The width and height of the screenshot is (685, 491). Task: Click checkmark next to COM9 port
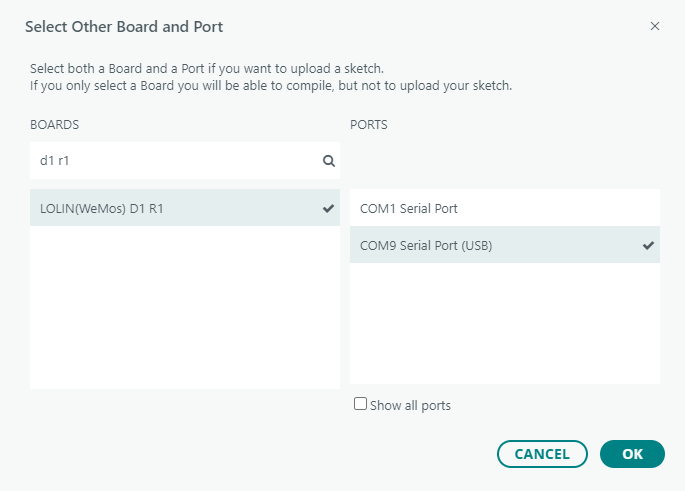point(648,245)
